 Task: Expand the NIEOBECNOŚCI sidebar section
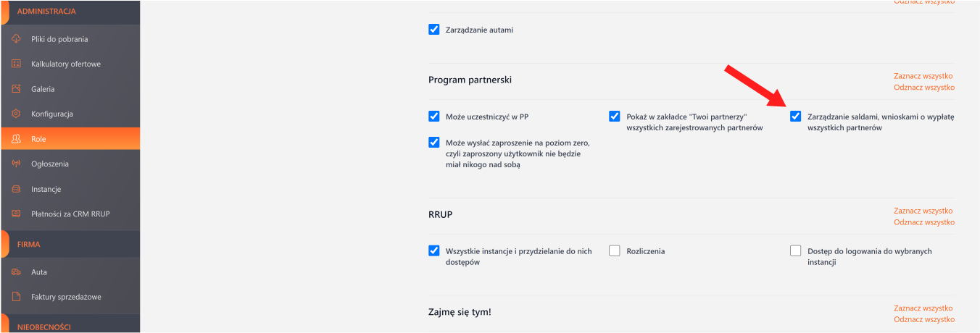pyautogui.click(x=43, y=327)
